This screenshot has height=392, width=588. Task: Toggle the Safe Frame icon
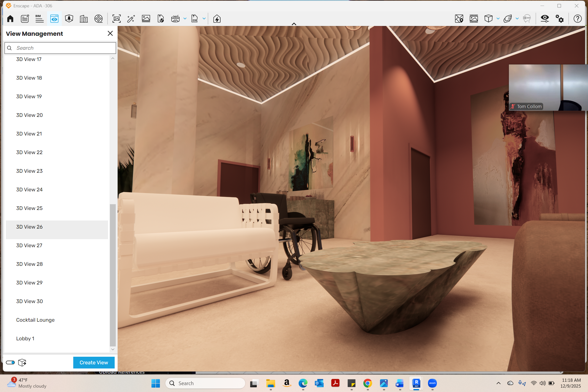(x=474, y=19)
